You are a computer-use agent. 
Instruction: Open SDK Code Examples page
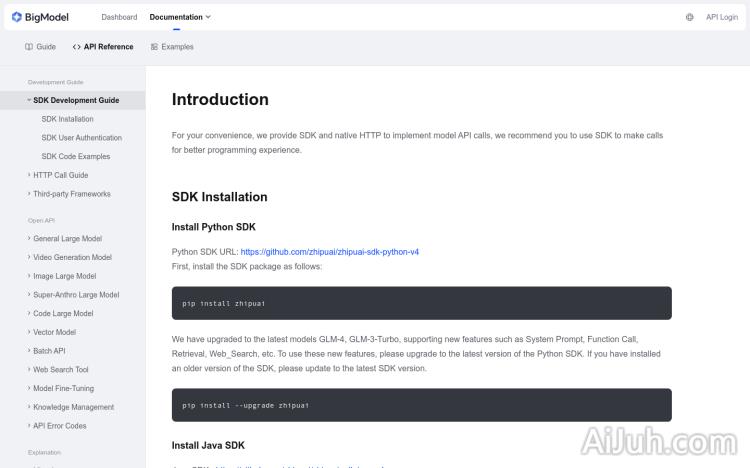(76, 157)
